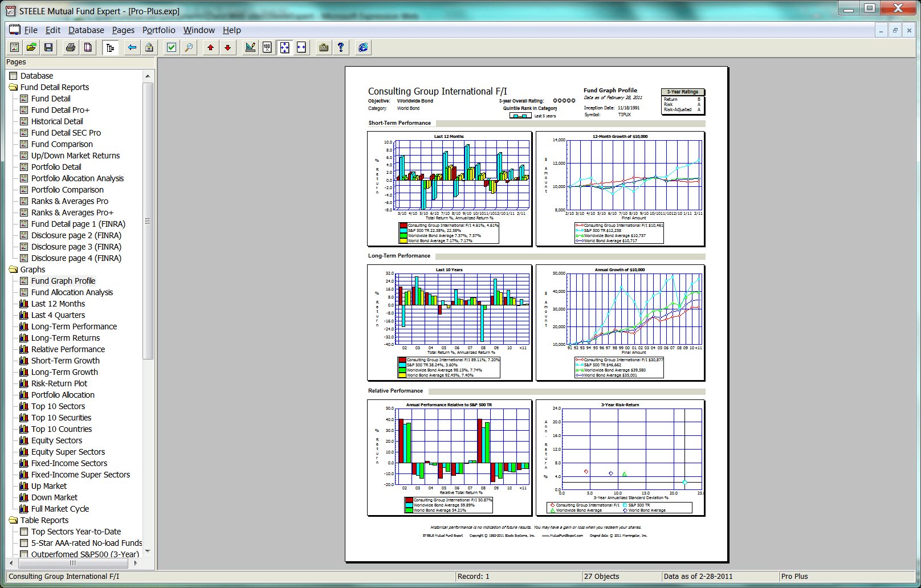Click the application icon in menu bar
The image size is (921, 588).
14,30
